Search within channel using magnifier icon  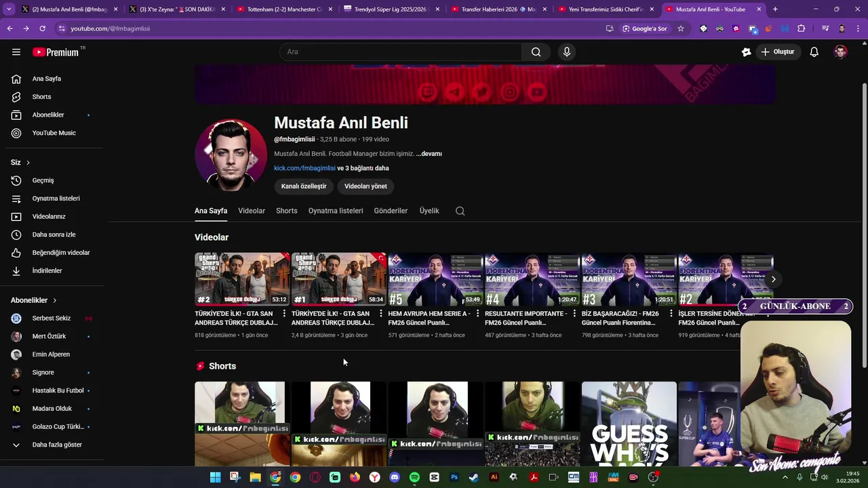[x=460, y=211]
